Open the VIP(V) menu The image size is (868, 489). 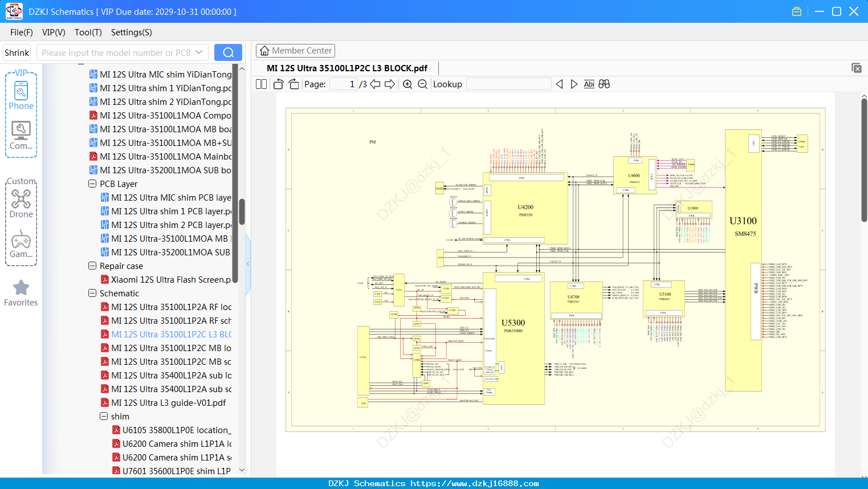click(x=54, y=32)
